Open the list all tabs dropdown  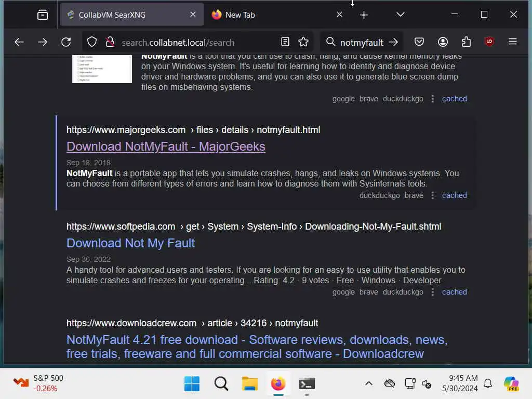click(x=401, y=15)
